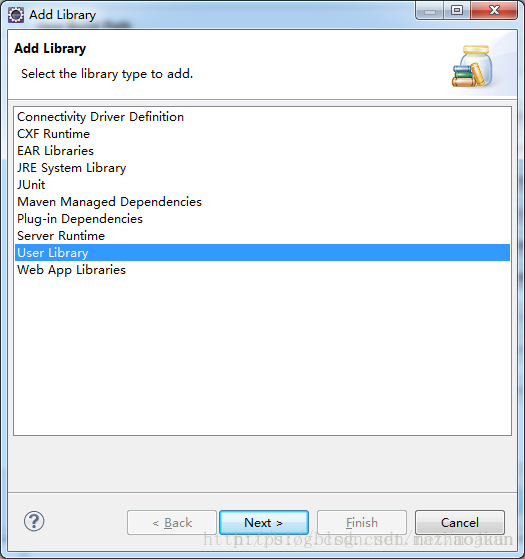Click the disabled Back button
525x559 pixels.
(x=172, y=523)
